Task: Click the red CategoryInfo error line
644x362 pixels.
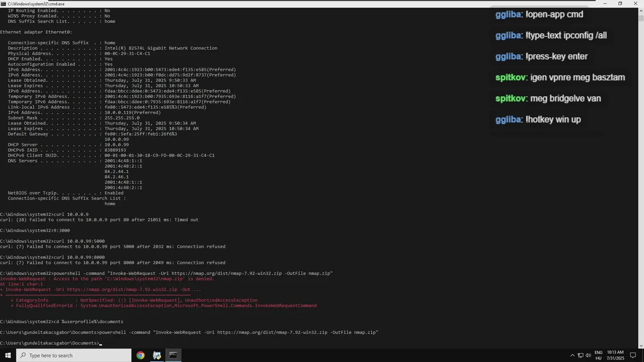Action: pyautogui.click(x=134, y=300)
